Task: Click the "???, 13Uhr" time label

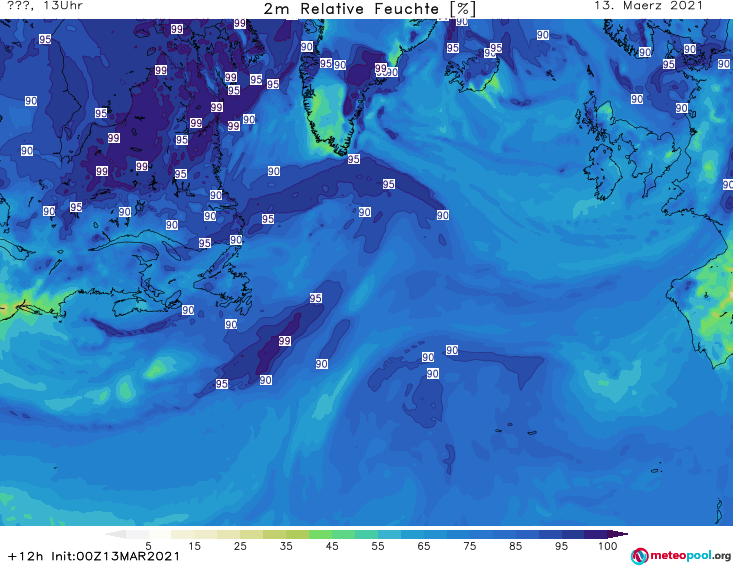Action: point(45,6)
